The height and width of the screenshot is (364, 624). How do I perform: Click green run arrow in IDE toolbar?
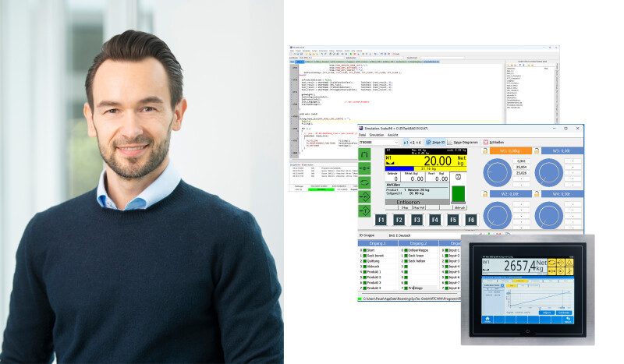[x=350, y=54]
